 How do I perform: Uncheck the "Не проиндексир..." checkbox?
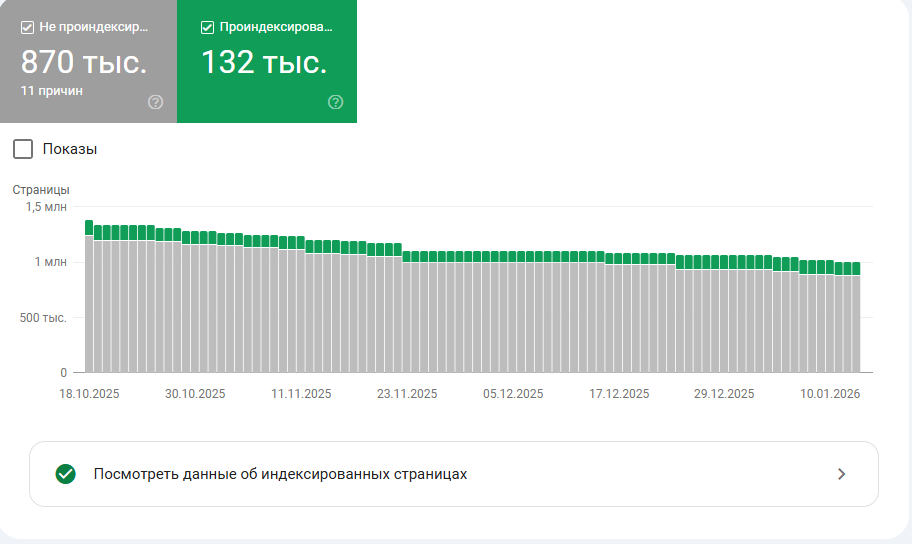click(27, 27)
